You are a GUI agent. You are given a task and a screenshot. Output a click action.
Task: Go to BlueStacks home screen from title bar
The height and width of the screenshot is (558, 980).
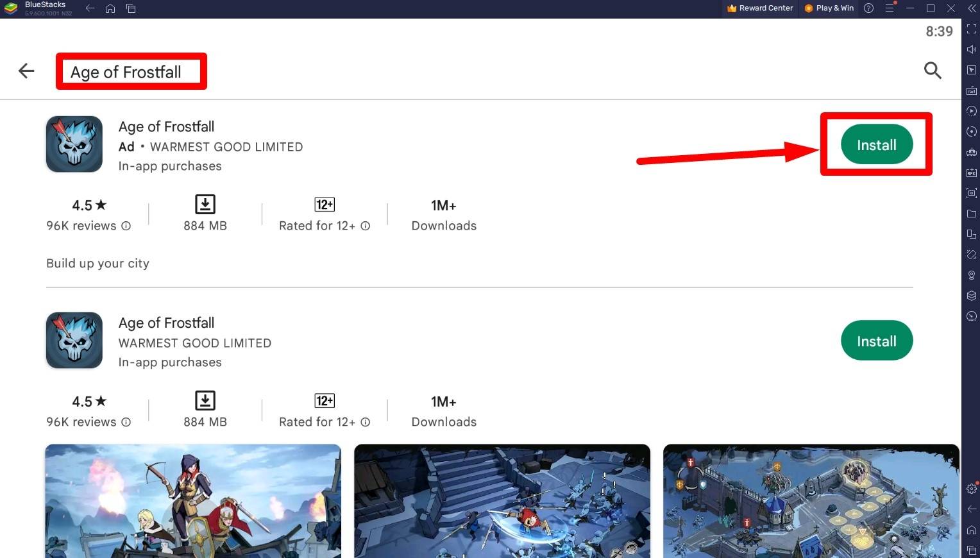(x=110, y=8)
